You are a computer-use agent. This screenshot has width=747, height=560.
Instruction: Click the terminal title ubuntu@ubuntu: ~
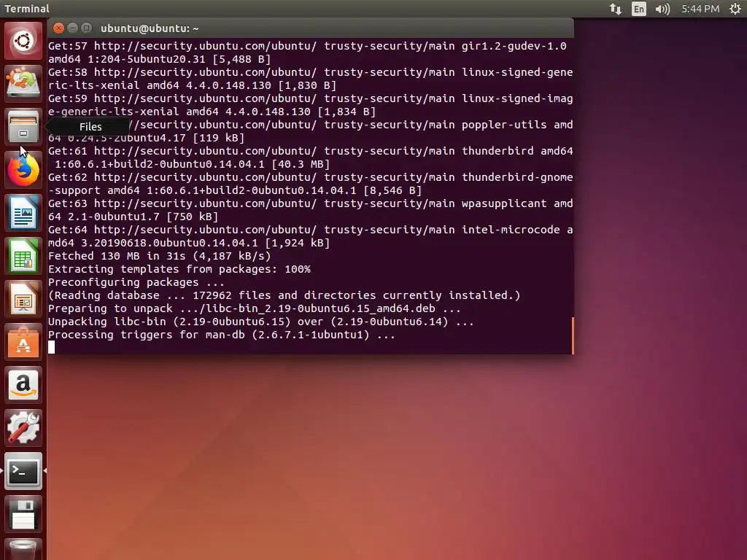point(150,28)
